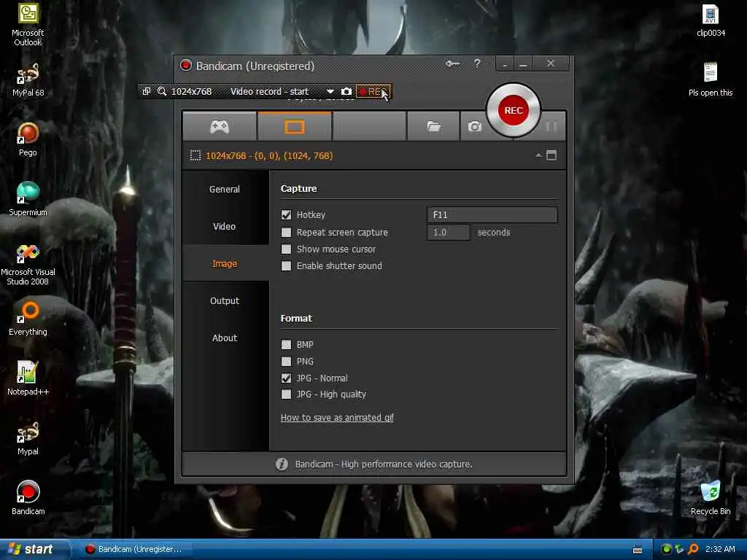
Task: Select the PNG format checkbox
Action: [x=286, y=362]
